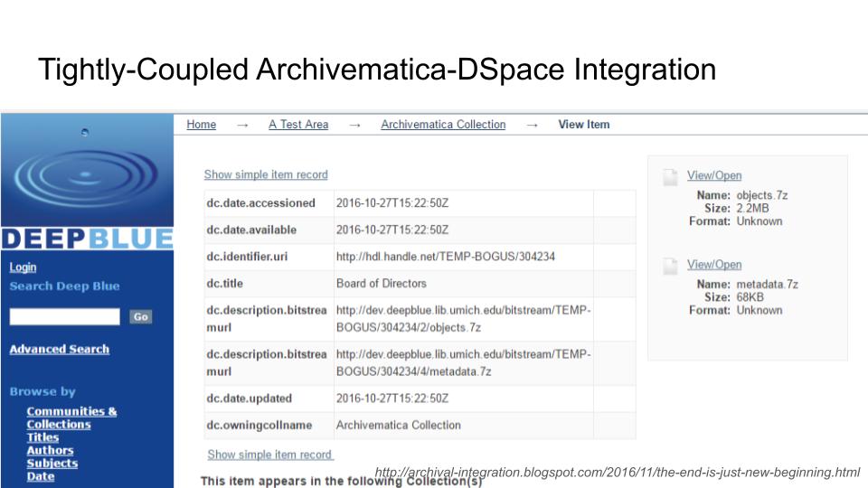The width and height of the screenshot is (868, 488).
Task: Click the Search Deep Blue heading
Action: (x=64, y=286)
